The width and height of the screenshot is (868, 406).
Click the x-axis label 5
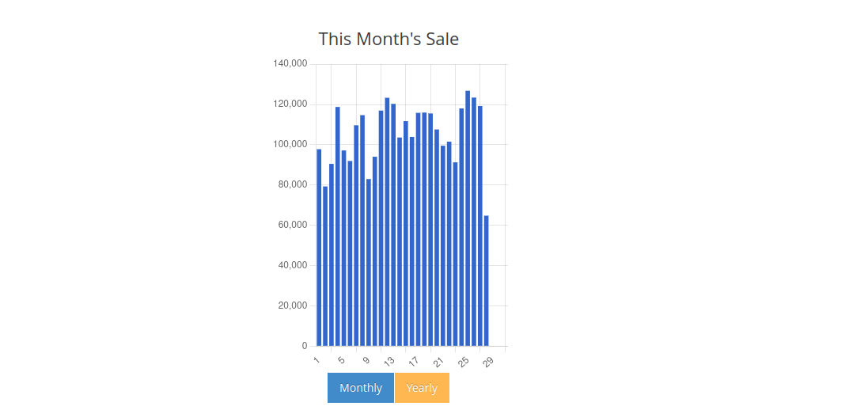[x=341, y=360]
